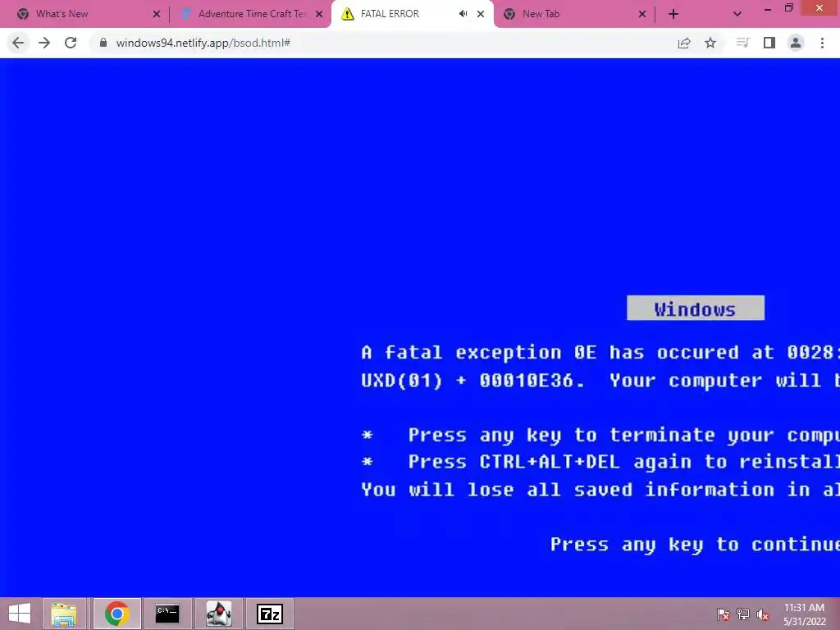Screen dimensions: 840x630
Task: Open the Chrome profile avatar
Action: pyautogui.click(x=796, y=43)
